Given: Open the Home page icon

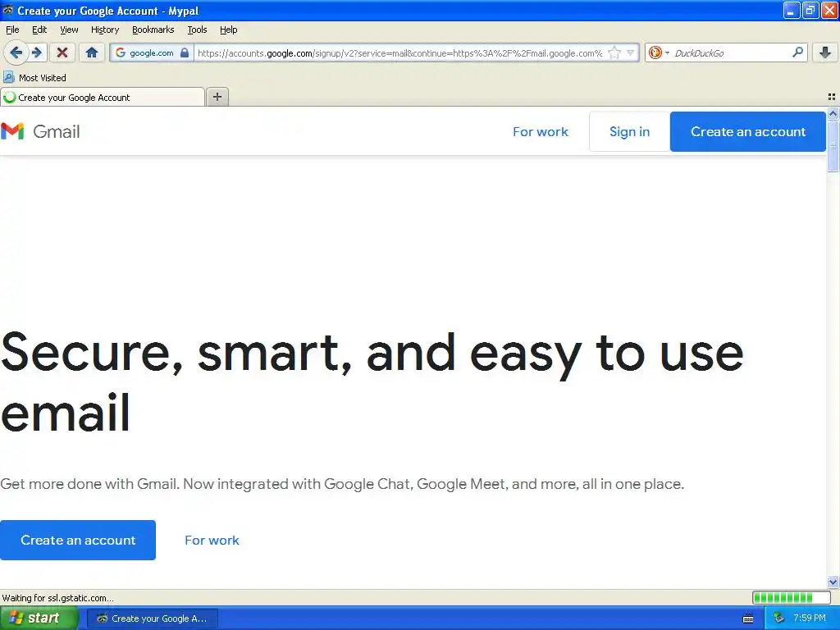Looking at the screenshot, I should tap(92, 52).
